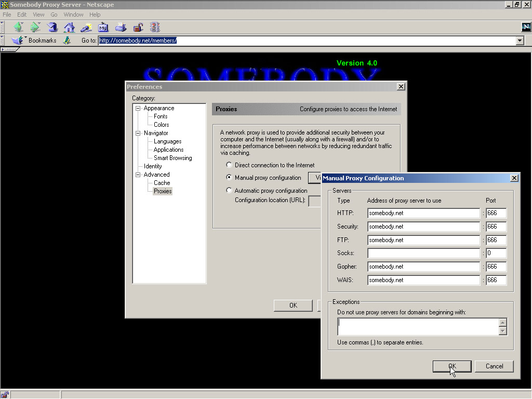532x399 pixels.
Task: Click the status bar padlock icon
Action: coord(4,395)
